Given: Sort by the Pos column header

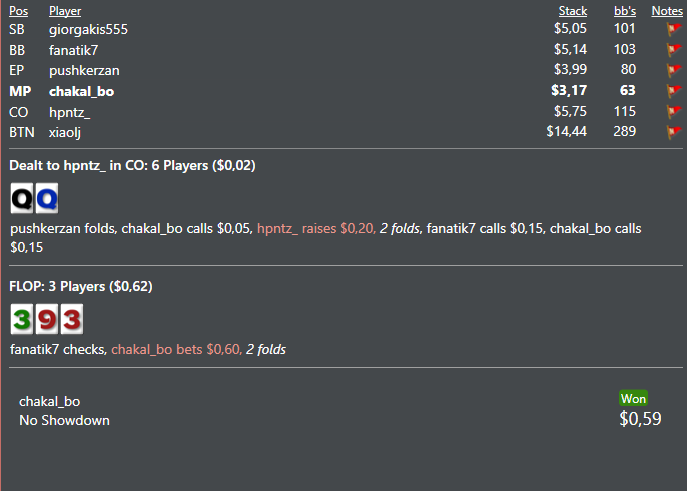Looking at the screenshot, I should tap(18, 11).
